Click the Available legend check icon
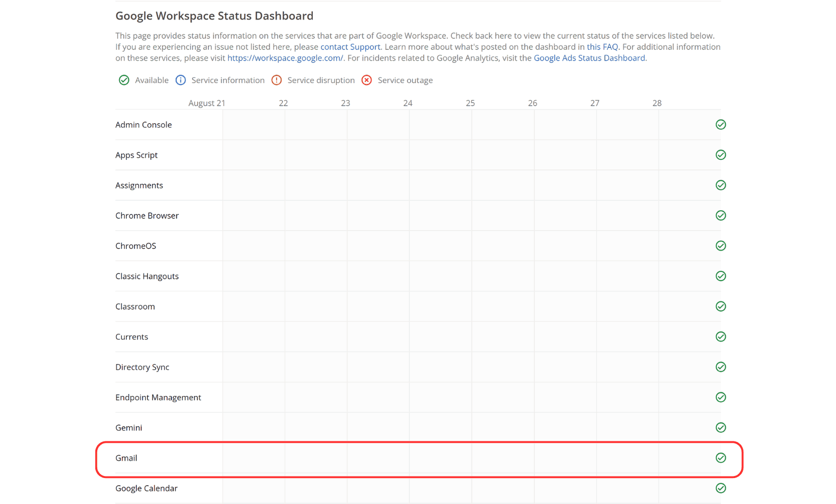Viewport: 836px width, 504px height. pos(124,80)
